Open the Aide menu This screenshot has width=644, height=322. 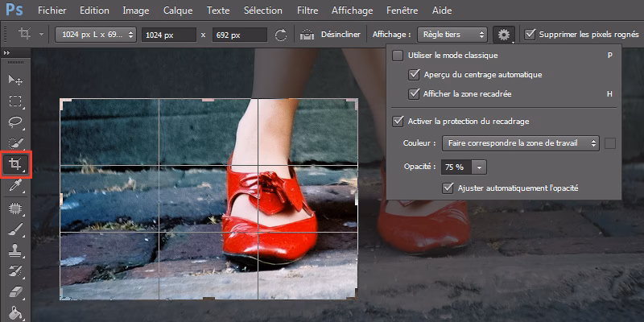pos(442,10)
